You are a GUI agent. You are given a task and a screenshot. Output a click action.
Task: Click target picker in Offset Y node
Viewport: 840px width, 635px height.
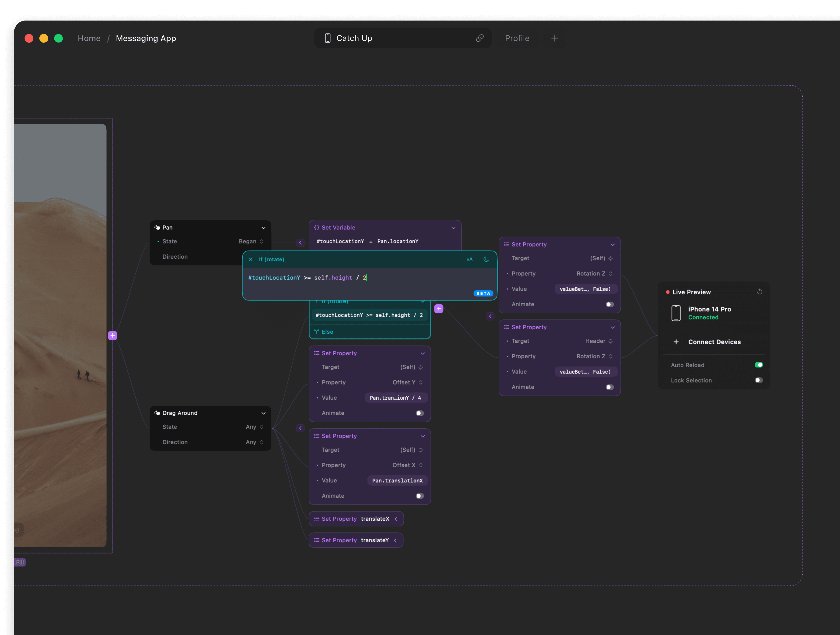click(420, 367)
